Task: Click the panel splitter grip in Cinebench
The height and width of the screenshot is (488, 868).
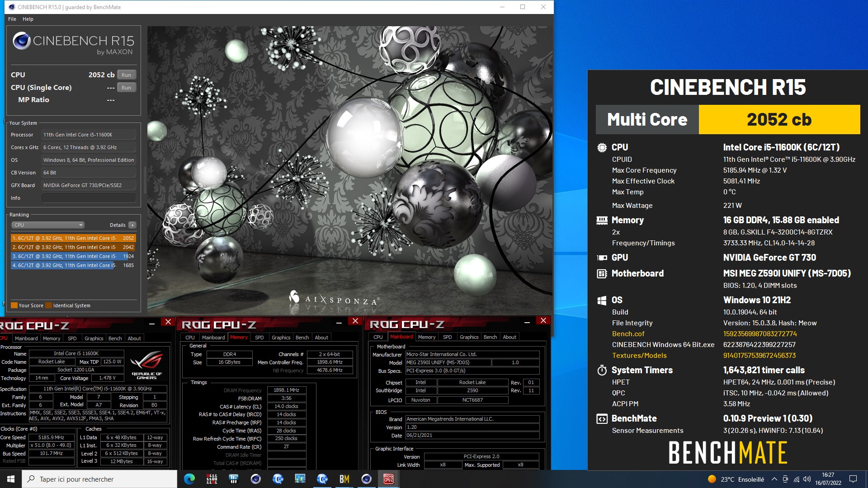Action: click(x=145, y=180)
